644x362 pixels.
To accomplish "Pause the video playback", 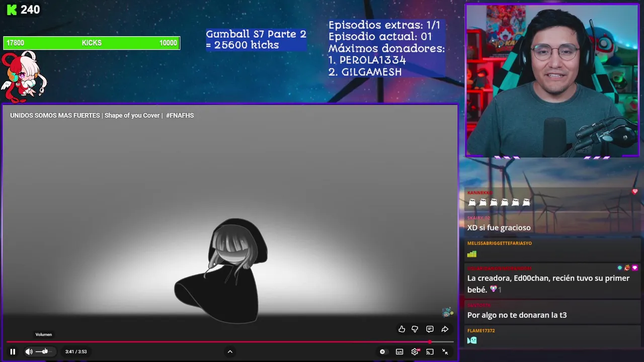I will click(x=13, y=351).
